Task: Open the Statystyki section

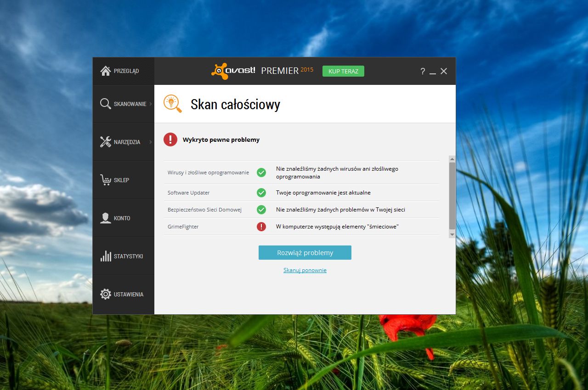Action: [x=124, y=256]
